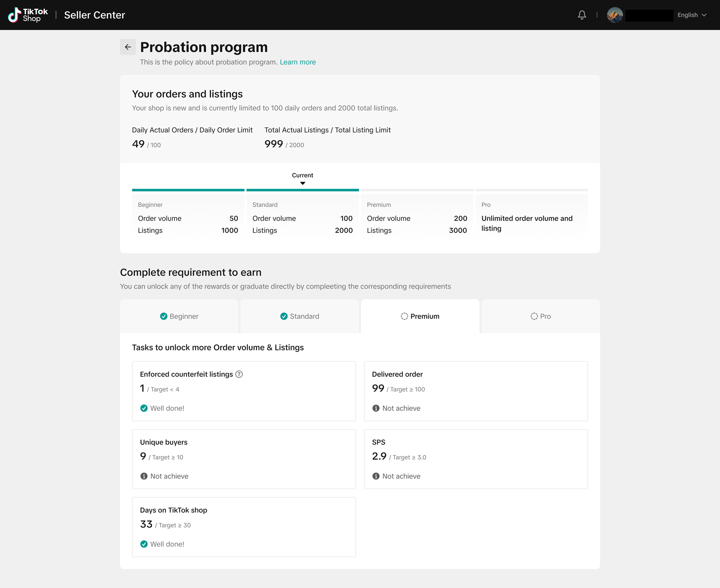720x588 pixels.
Task: Click the Delivered order Not achieve info icon
Action: (x=376, y=408)
